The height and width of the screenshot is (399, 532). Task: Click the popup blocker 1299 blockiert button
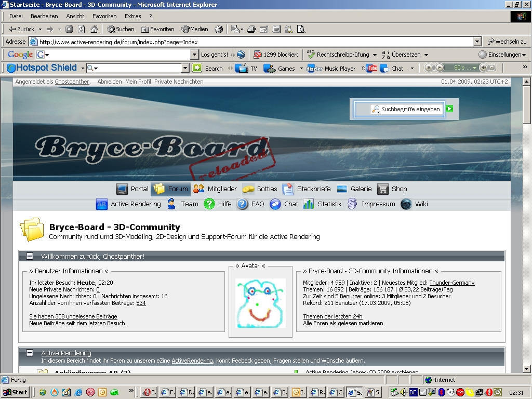276,54
